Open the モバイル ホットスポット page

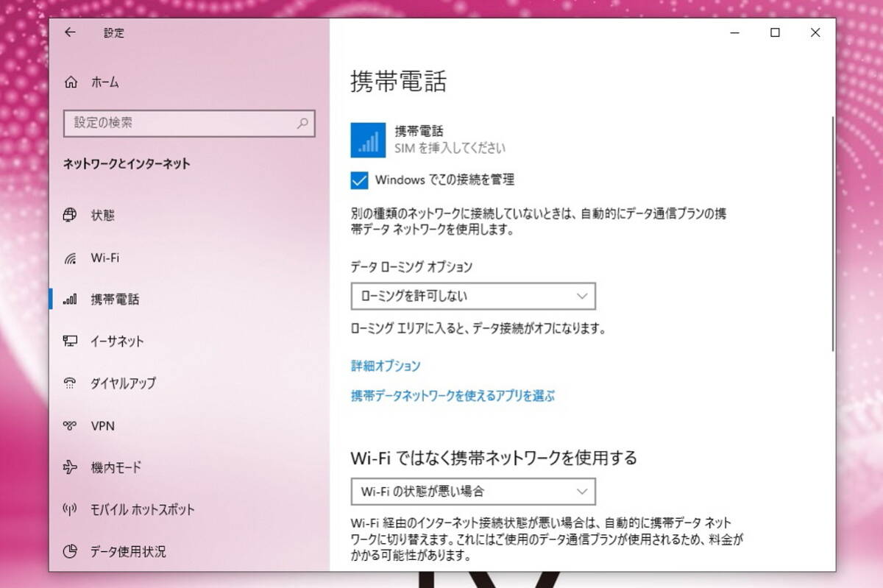(189, 509)
